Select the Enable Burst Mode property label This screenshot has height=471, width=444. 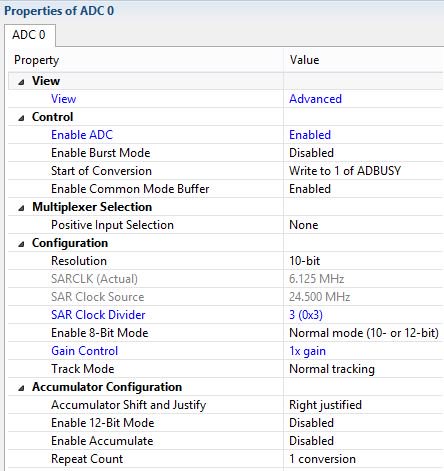pyautogui.click(x=101, y=153)
